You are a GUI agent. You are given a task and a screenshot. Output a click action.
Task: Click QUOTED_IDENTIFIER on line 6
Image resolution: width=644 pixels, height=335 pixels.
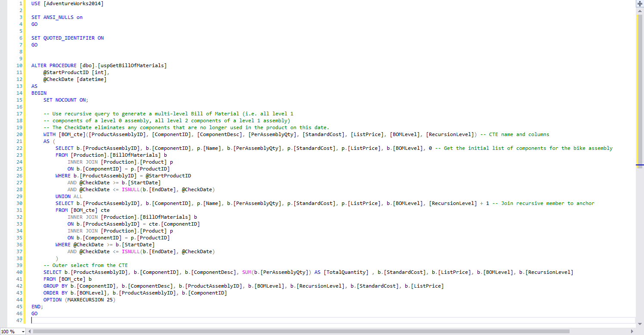point(69,38)
